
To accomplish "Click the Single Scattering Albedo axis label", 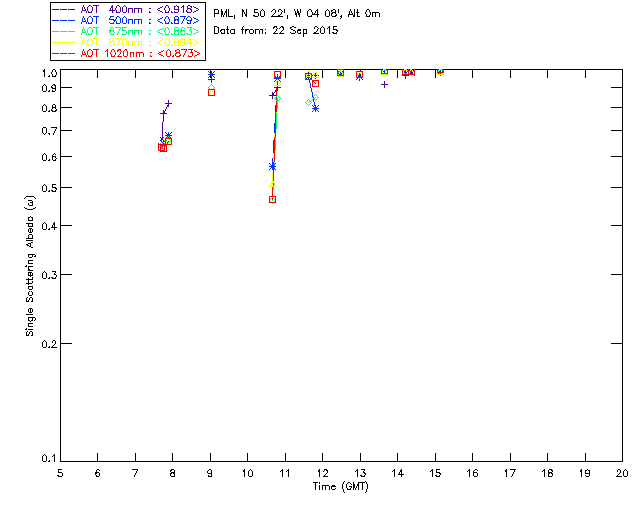I will click(x=30, y=266).
